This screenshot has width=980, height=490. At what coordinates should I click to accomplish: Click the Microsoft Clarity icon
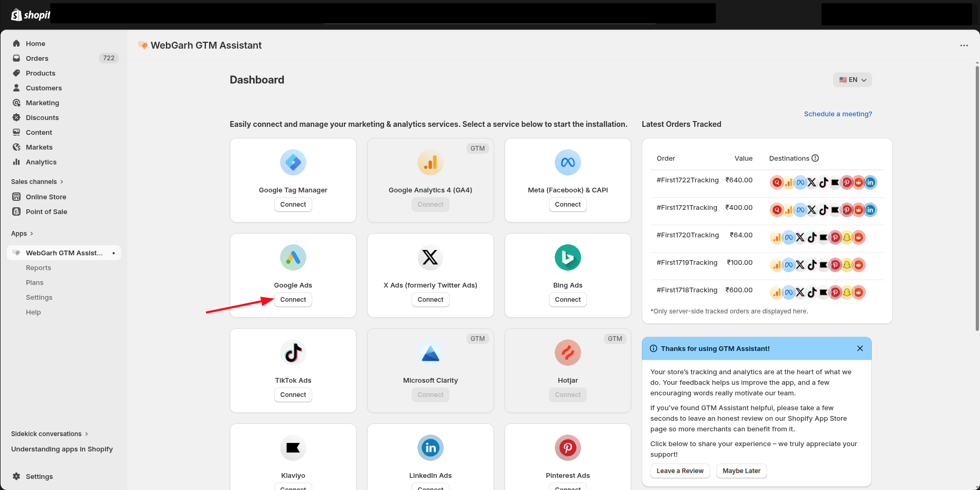coord(431,353)
